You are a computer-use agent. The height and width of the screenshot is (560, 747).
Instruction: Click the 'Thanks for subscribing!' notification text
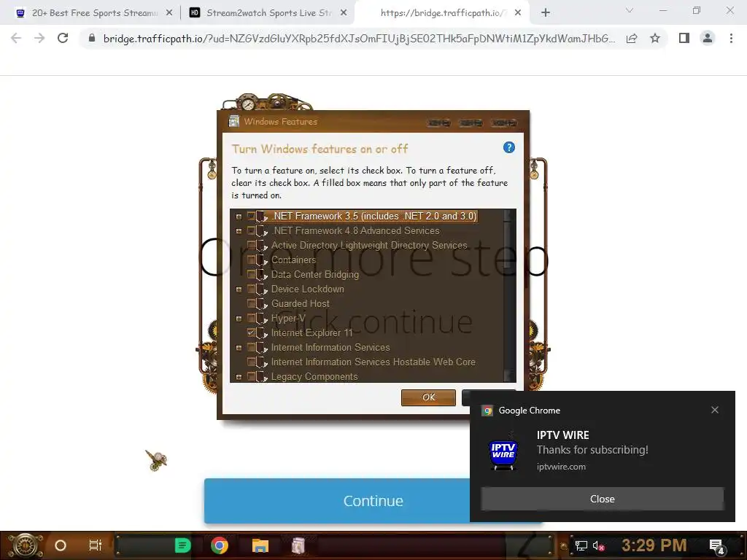point(592,450)
